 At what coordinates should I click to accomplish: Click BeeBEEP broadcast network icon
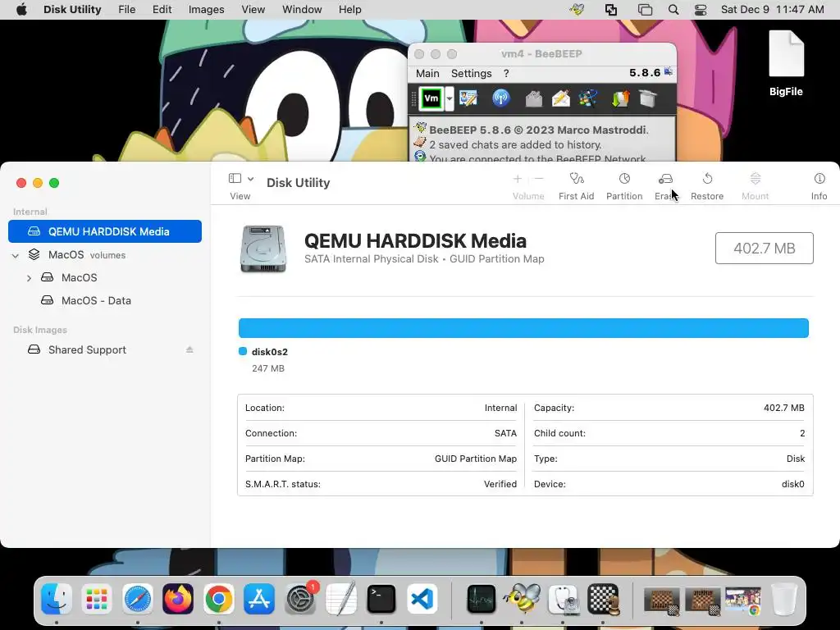501,98
